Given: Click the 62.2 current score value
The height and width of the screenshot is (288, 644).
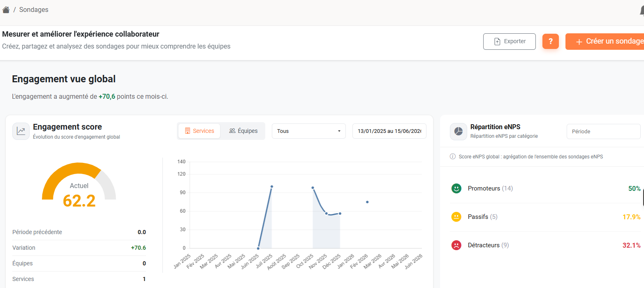Looking at the screenshot, I should click(79, 201).
